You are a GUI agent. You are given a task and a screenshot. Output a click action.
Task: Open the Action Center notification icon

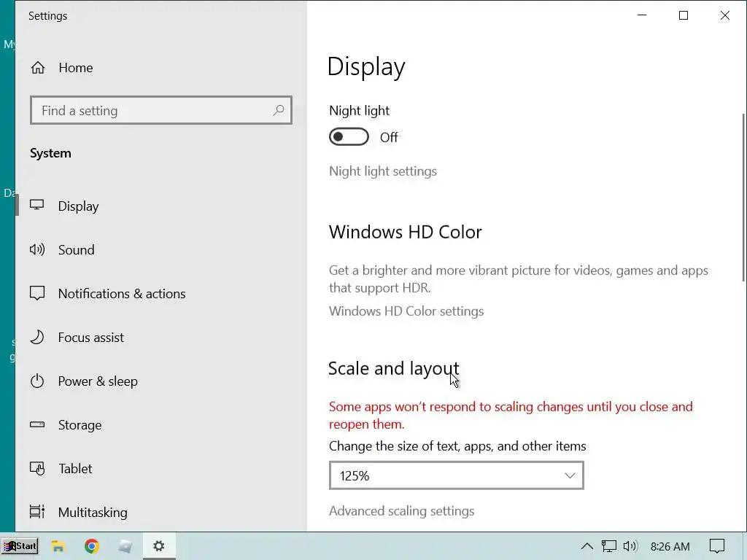pos(717,546)
